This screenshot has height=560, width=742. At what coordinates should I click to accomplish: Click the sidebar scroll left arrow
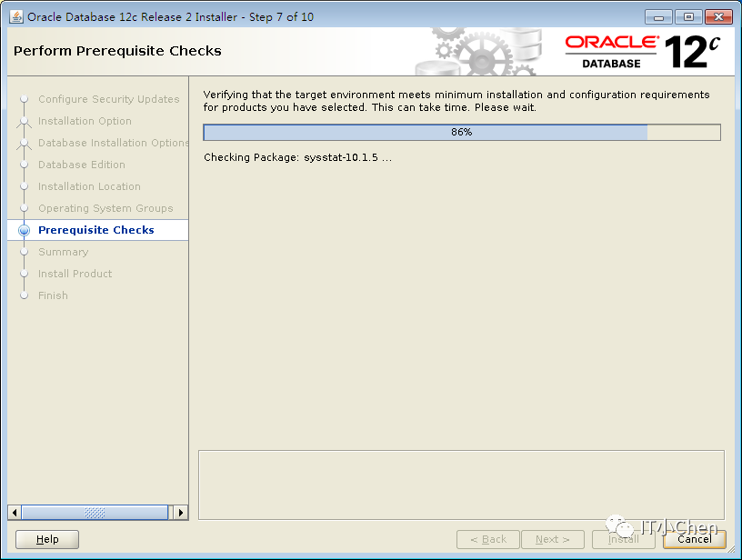click(15, 512)
